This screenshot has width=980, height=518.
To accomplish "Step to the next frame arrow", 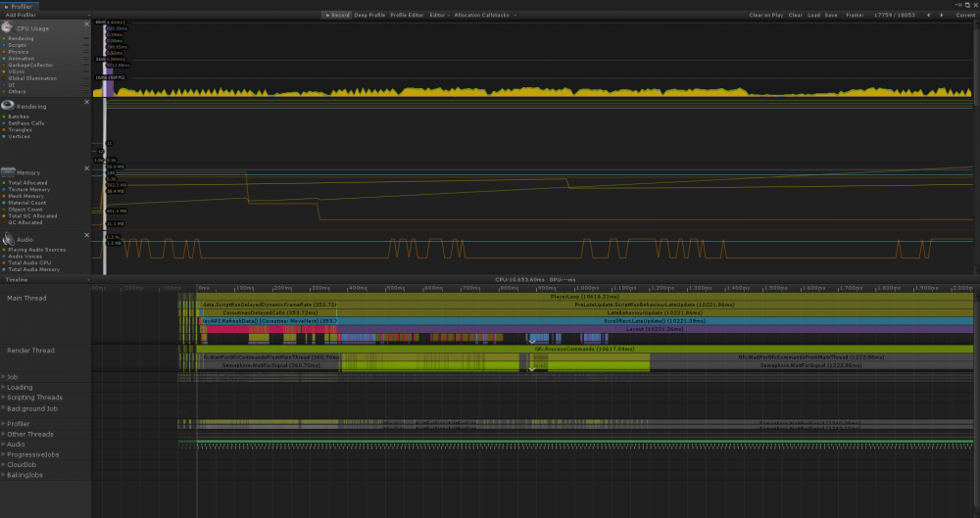I will click(x=942, y=16).
